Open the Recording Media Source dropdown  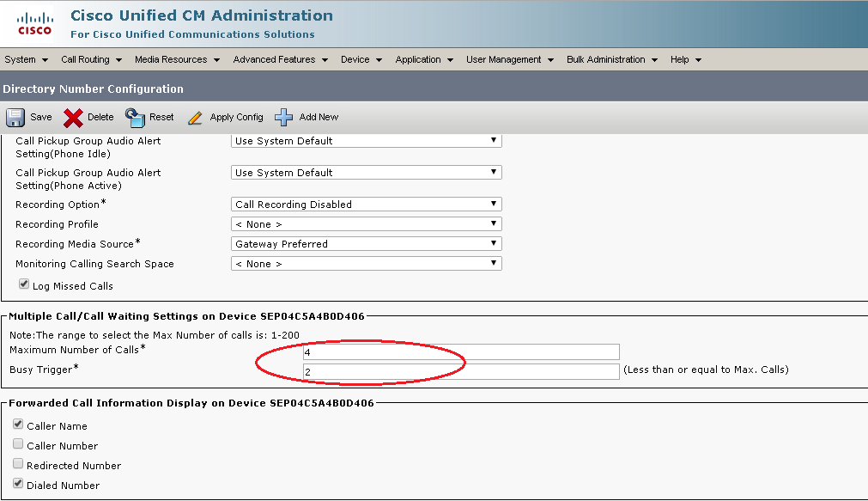(x=367, y=244)
